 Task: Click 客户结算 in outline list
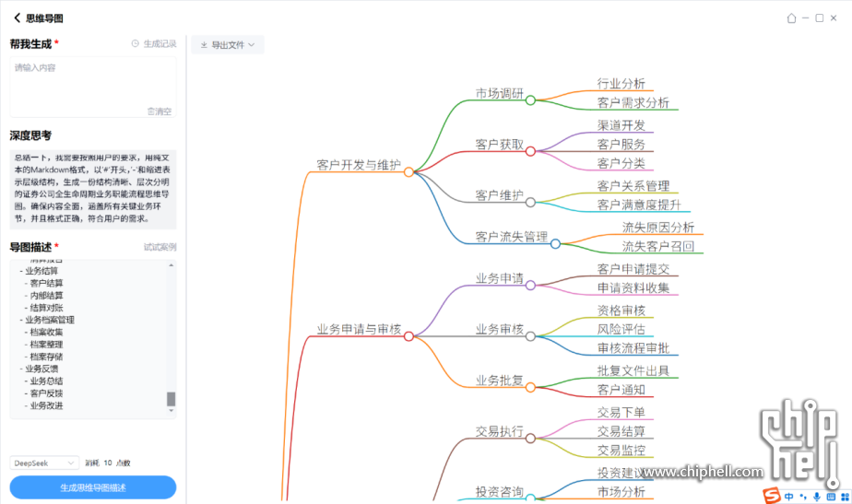tap(46, 283)
